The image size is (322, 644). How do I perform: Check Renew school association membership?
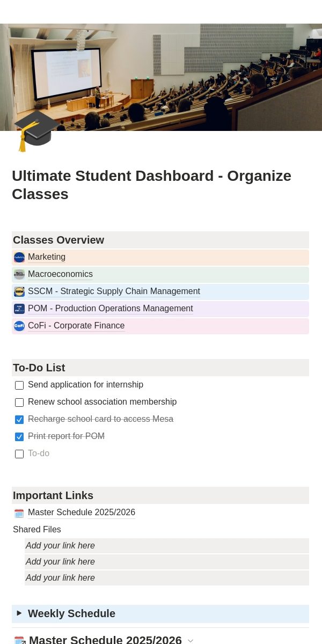pyautogui.click(x=19, y=402)
